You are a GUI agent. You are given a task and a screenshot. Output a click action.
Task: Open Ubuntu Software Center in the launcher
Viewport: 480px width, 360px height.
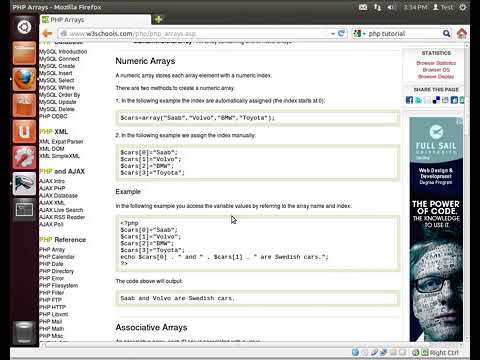click(24, 105)
